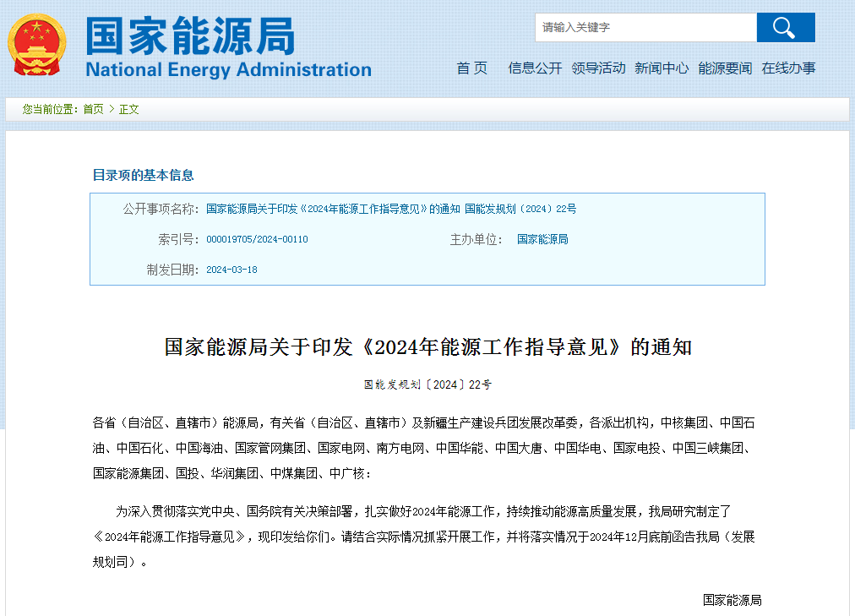Open the 能源要闻 navigation menu
This screenshot has height=616, width=855.
tap(725, 68)
